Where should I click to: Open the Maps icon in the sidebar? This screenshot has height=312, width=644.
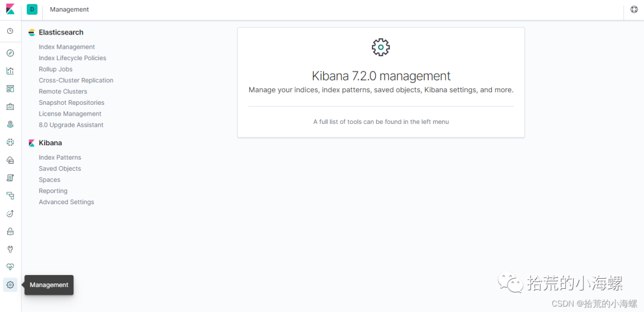click(x=10, y=124)
